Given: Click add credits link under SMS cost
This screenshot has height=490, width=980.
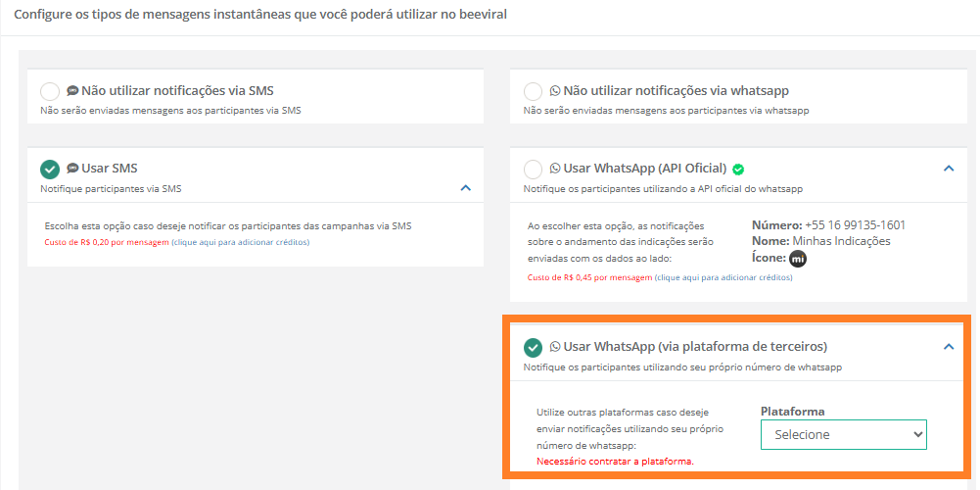Looking at the screenshot, I should pos(241,242).
